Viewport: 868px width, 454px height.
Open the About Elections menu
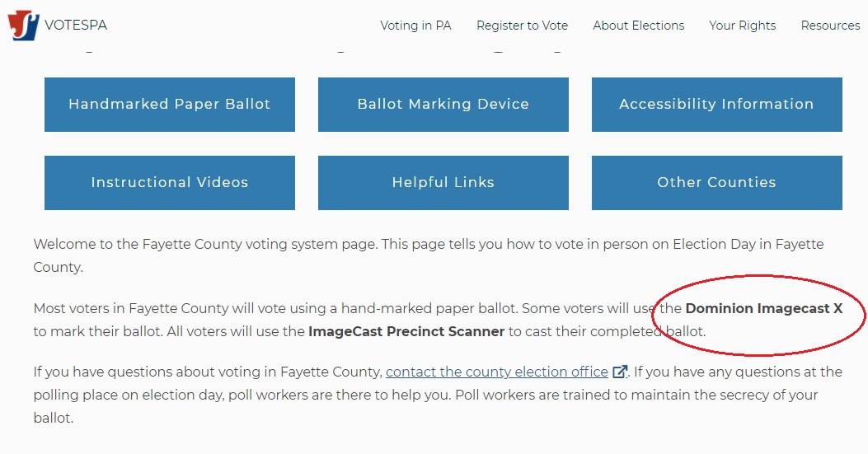[x=638, y=26]
